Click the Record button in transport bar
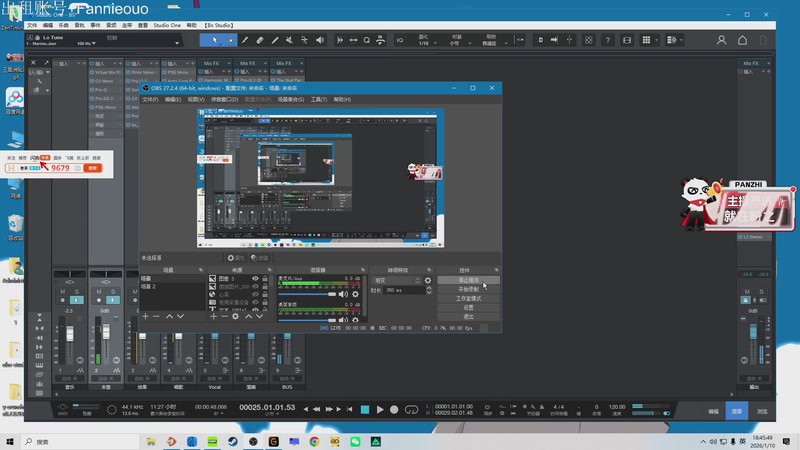Image resolution: width=800 pixels, height=450 pixels. coord(395,409)
